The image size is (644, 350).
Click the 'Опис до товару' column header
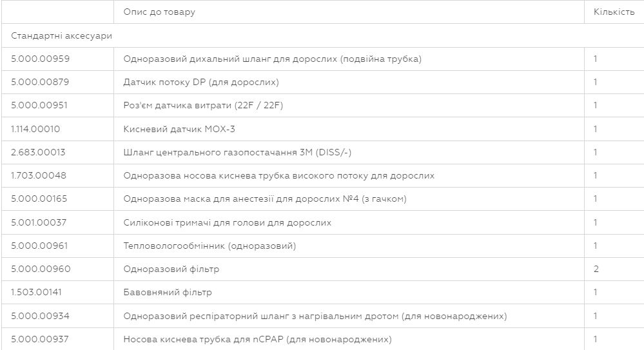[159, 12]
